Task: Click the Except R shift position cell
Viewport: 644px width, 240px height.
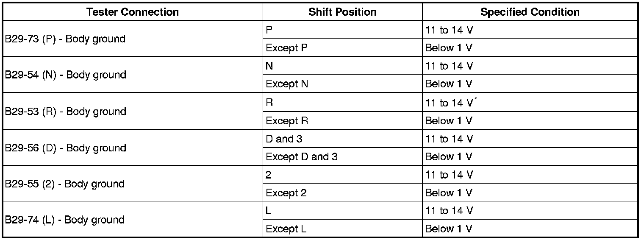Action: [287, 121]
